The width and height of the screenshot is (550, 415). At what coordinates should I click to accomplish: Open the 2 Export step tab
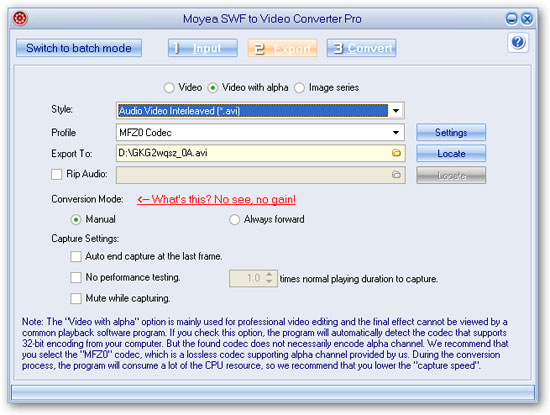283,48
